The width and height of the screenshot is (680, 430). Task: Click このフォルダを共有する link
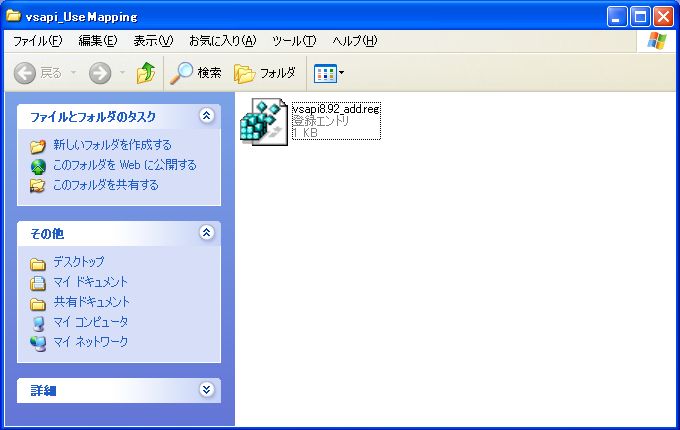pos(106,185)
